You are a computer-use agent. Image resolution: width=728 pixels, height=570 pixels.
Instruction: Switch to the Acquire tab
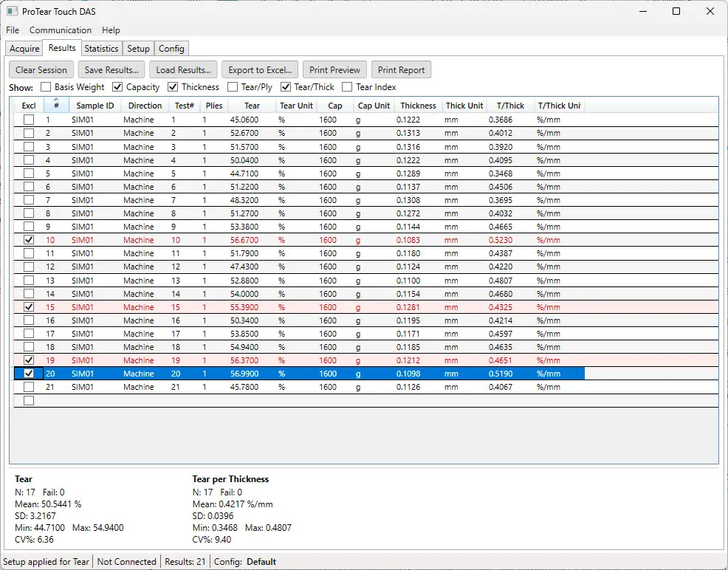coord(24,49)
